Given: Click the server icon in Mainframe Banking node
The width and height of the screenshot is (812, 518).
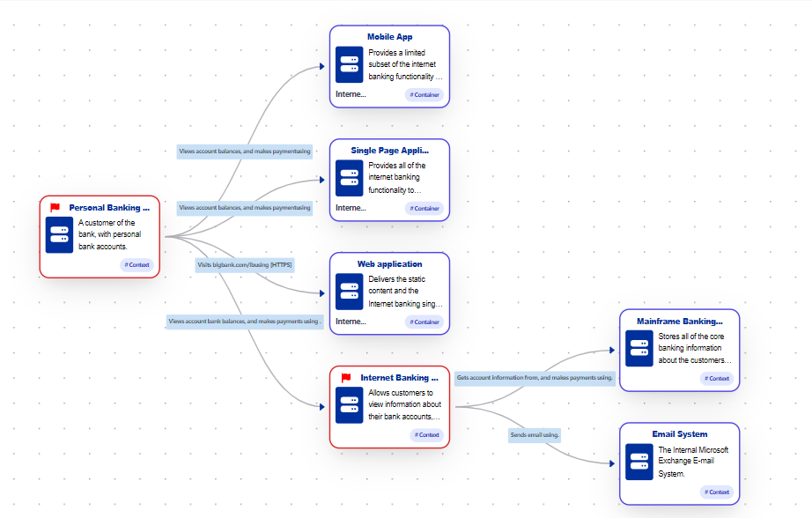Looking at the screenshot, I should coord(639,348).
